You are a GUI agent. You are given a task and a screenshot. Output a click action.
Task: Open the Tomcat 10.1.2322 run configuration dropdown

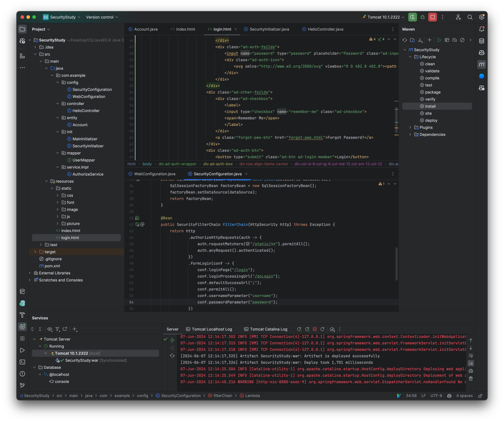coord(383,17)
